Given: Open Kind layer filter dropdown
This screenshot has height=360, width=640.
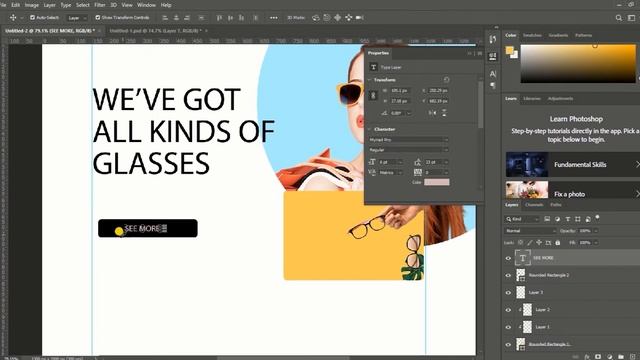Looking at the screenshot, I should (x=522, y=219).
